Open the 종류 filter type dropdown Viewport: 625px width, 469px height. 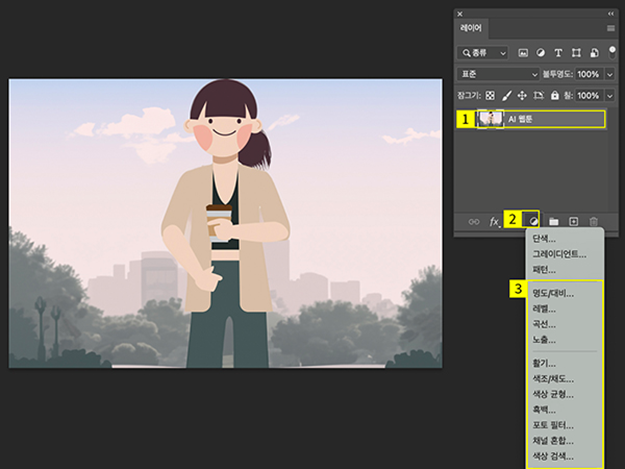coord(482,53)
